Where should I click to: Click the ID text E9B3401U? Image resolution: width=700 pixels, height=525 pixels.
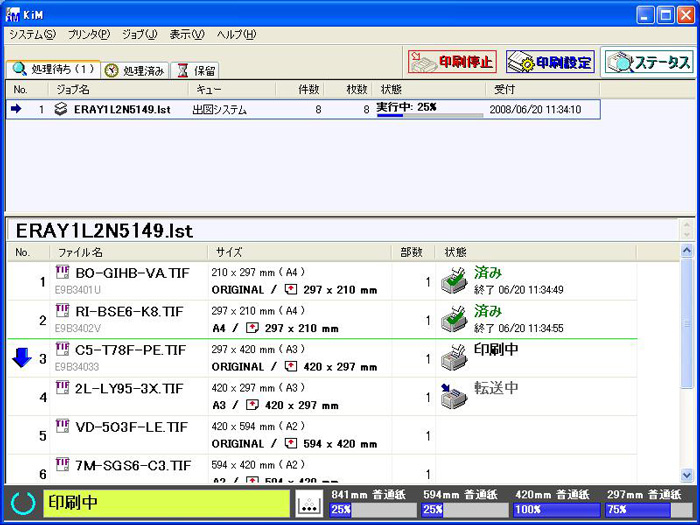click(x=78, y=290)
